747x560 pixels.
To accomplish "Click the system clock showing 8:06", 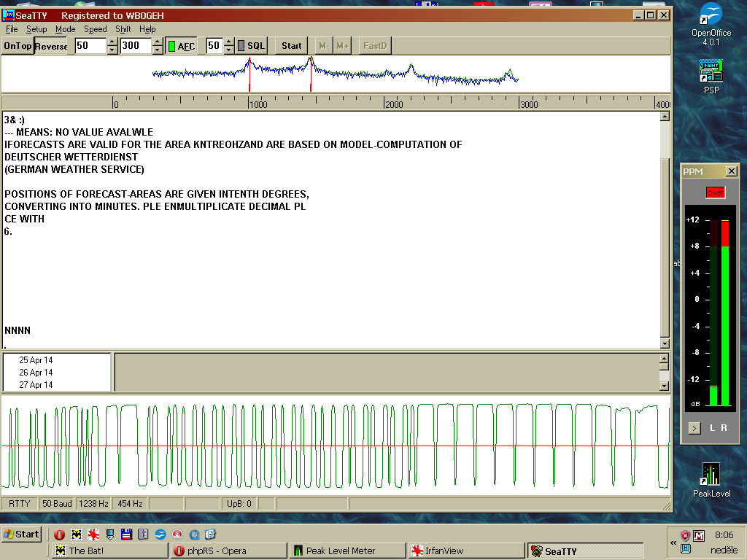I will [x=724, y=534].
